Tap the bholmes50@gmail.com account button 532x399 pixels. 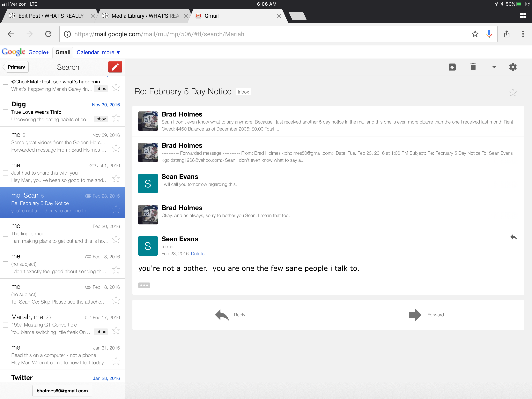[62, 391]
